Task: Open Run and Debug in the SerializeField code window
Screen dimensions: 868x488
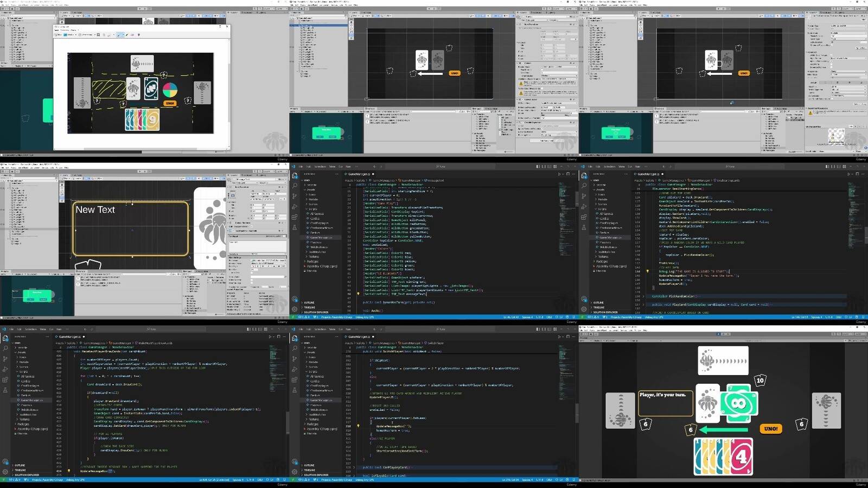Action: coord(295,207)
